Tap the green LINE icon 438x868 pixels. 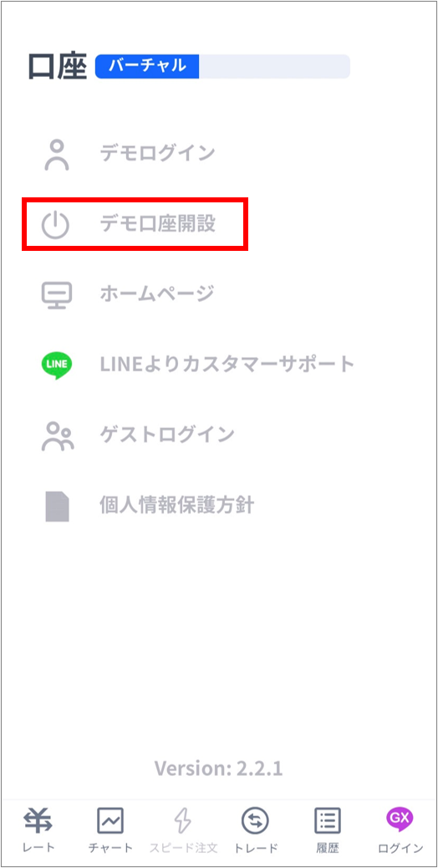click(x=57, y=365)
